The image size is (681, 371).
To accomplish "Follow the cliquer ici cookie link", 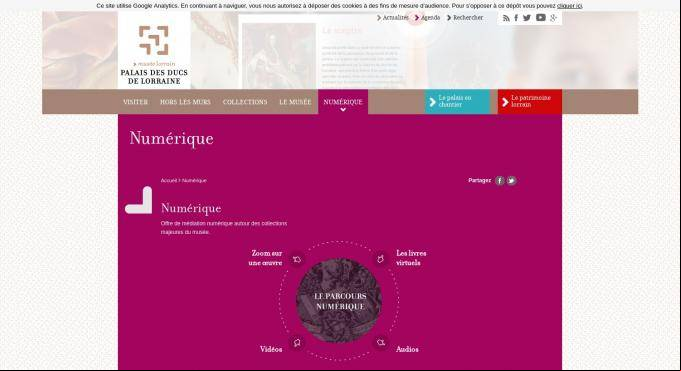I will pyautogui.click(x=569, y=6).
